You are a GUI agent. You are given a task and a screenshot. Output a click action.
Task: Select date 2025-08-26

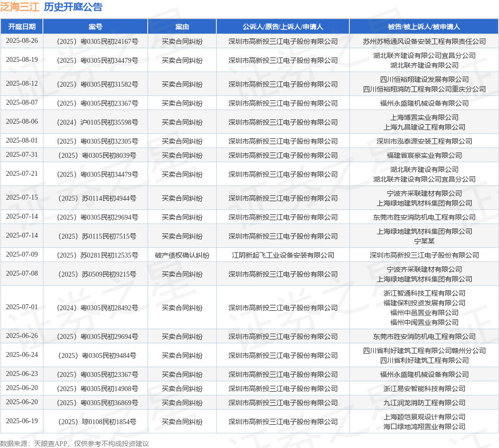(21, 41)
